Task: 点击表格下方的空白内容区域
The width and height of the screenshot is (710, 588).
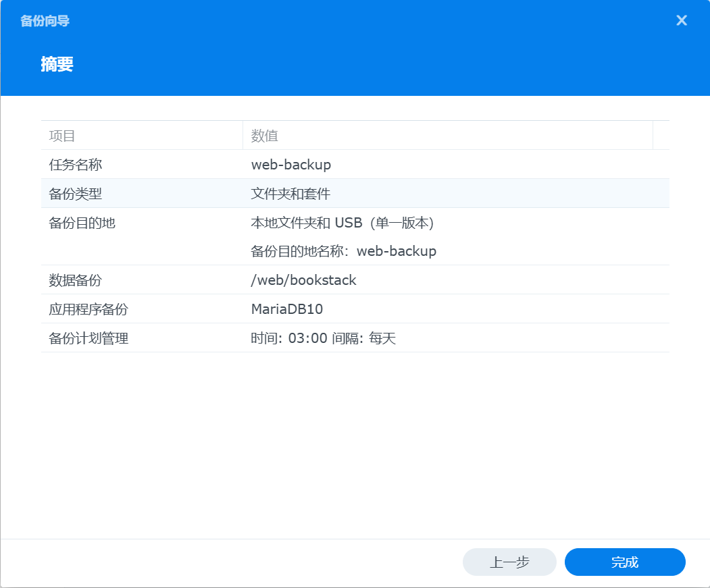Action: [355, 439]
